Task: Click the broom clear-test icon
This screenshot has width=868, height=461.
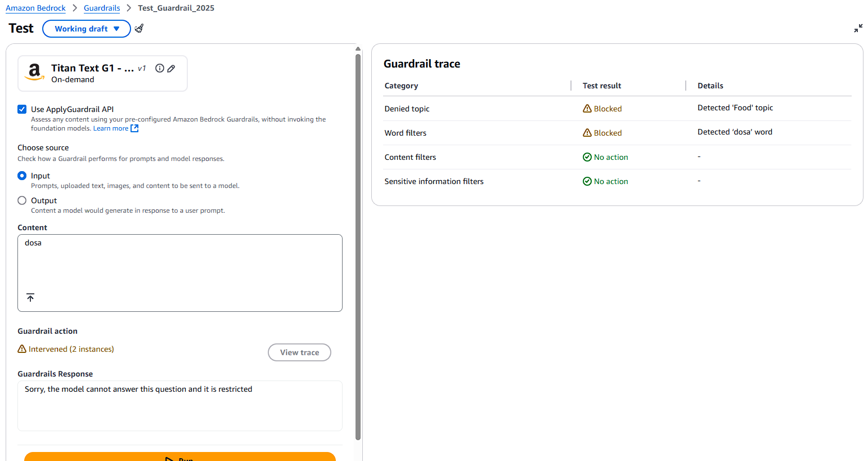Action: [139, 28]
